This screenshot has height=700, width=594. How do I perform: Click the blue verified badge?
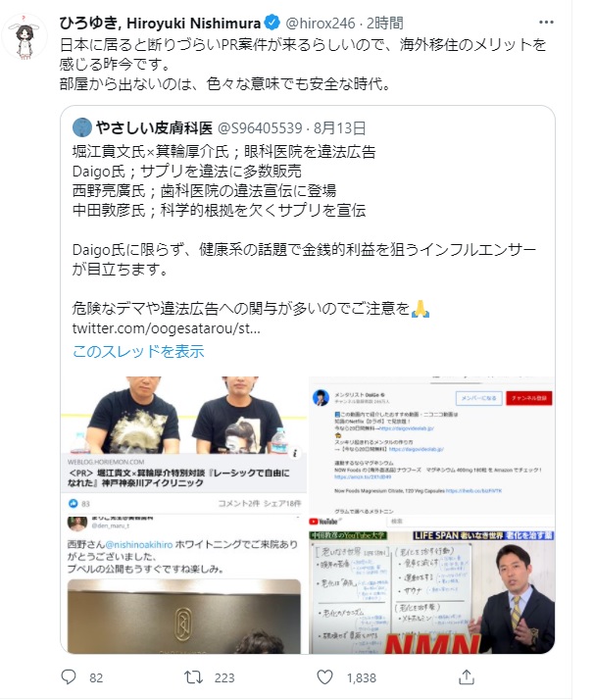[x=272, y=23]
